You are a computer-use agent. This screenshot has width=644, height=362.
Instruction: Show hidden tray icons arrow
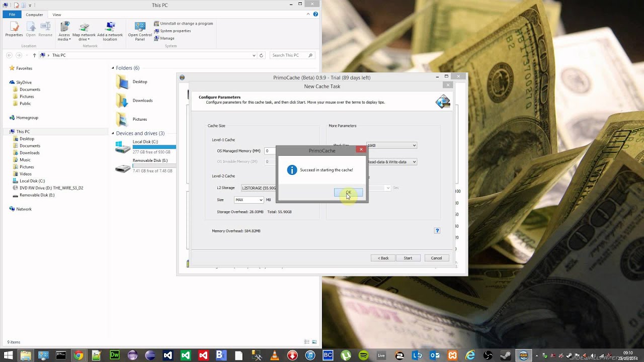[537, 356]
